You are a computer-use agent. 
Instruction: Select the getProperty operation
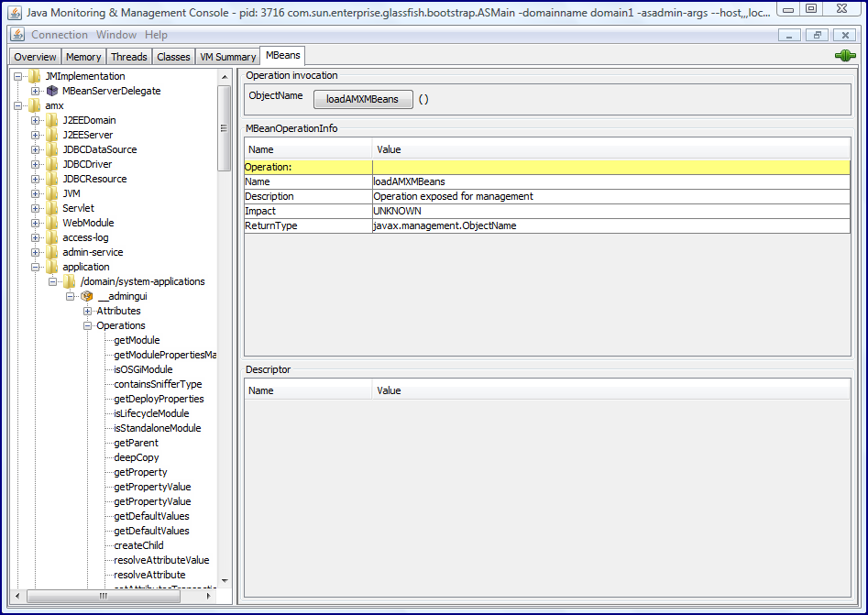click(x=140, y=472)
